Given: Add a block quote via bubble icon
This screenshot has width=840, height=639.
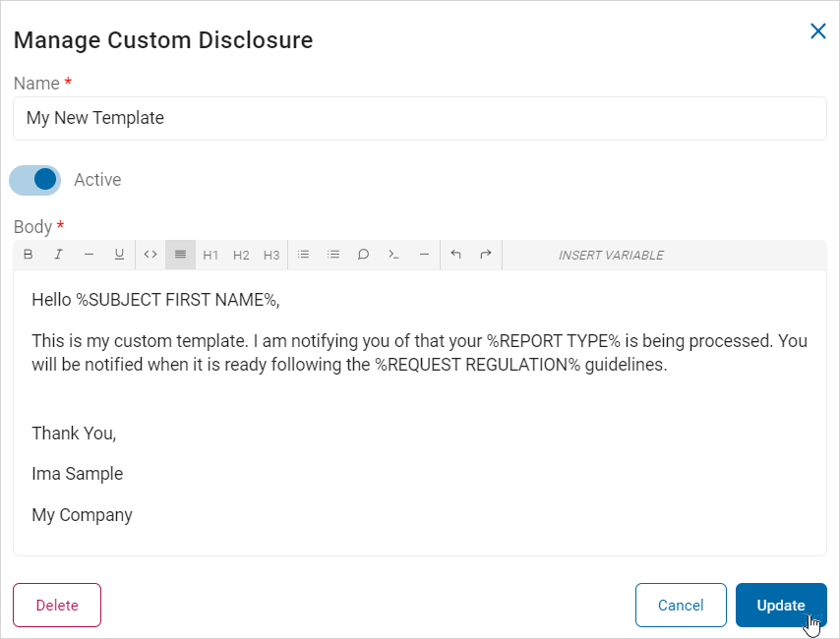Looking at the screenshot, I should 363,255.
